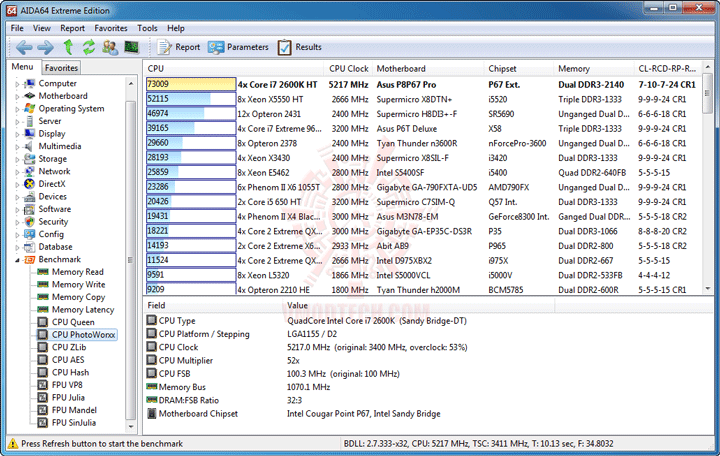Click the Report toolbar button

179,47
